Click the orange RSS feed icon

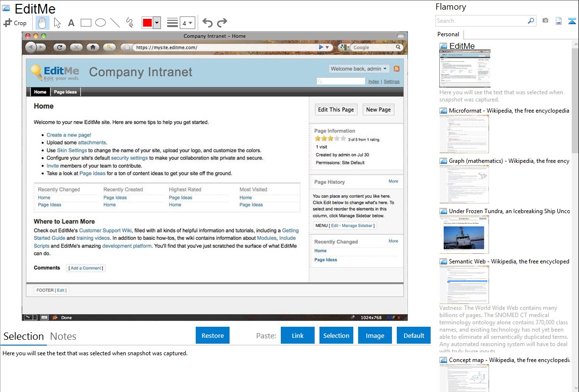(397, 69)
